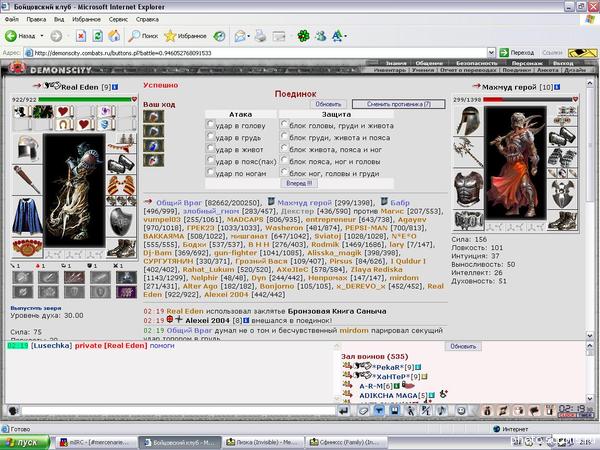Click the music note sound icon in chat bar
The height and width of the screenshot is (450, 600).
point(442,411)
